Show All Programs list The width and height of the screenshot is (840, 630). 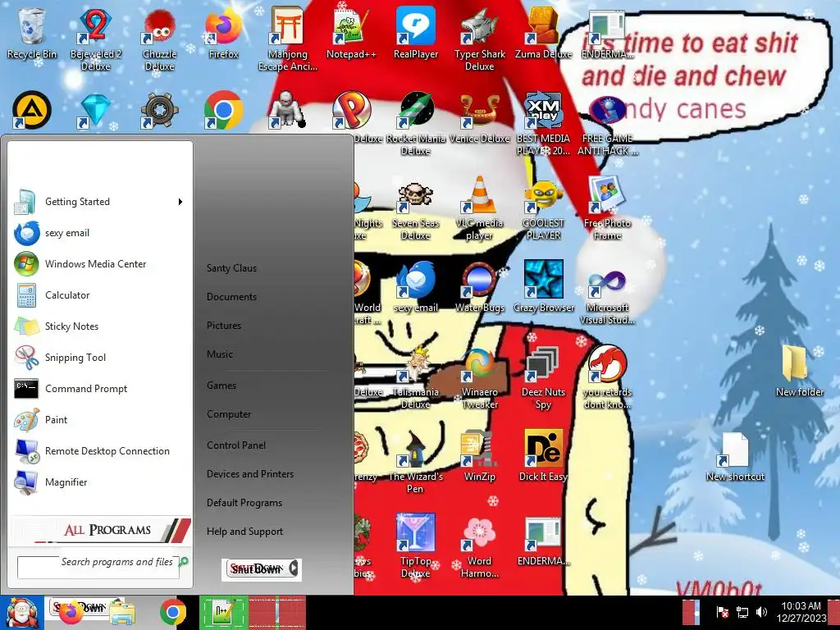[x=101, y=530]
